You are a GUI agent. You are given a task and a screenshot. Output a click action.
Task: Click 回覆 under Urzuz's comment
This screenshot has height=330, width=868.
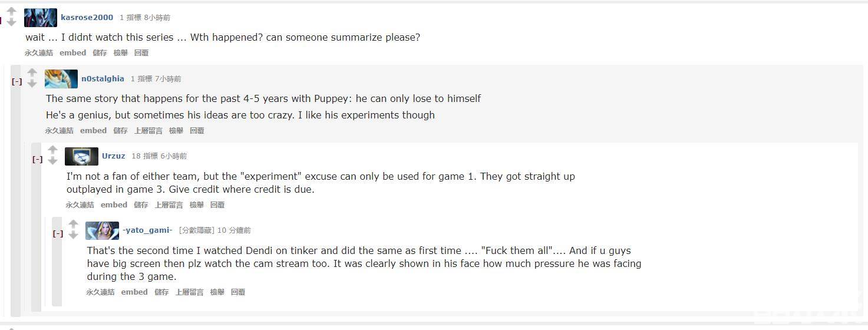(217, 205)
